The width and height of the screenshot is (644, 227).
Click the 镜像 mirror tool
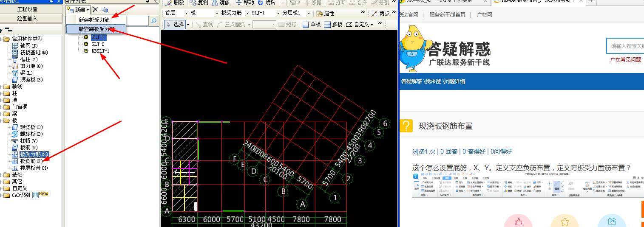221,3
